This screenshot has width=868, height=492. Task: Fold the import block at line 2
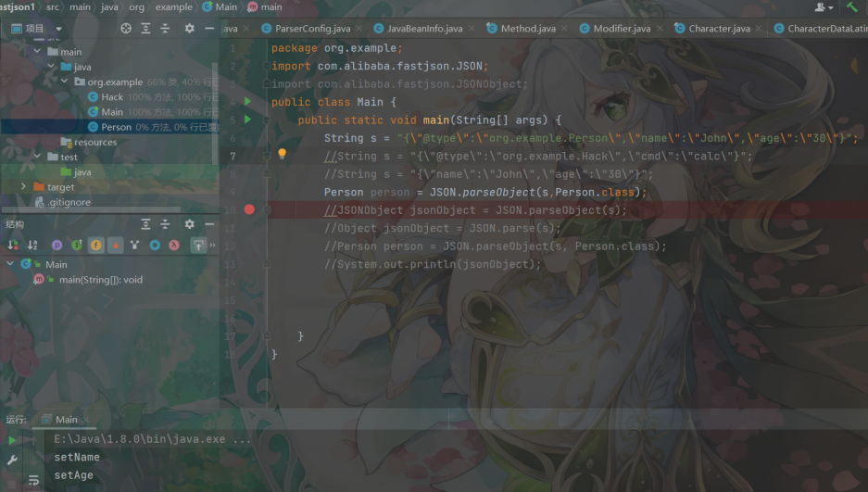(x=266, y=66)
